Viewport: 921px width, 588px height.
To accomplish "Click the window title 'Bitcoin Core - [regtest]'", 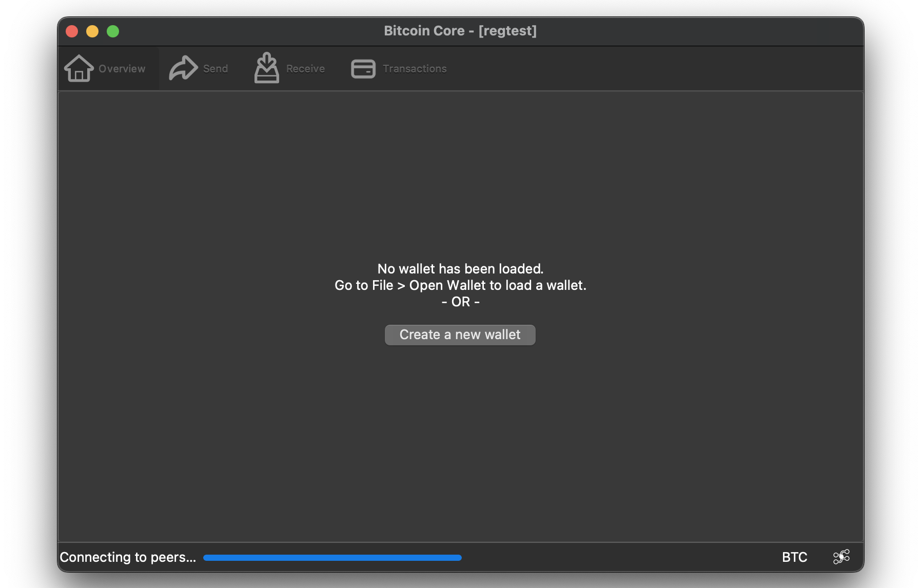I will (460, 31).
